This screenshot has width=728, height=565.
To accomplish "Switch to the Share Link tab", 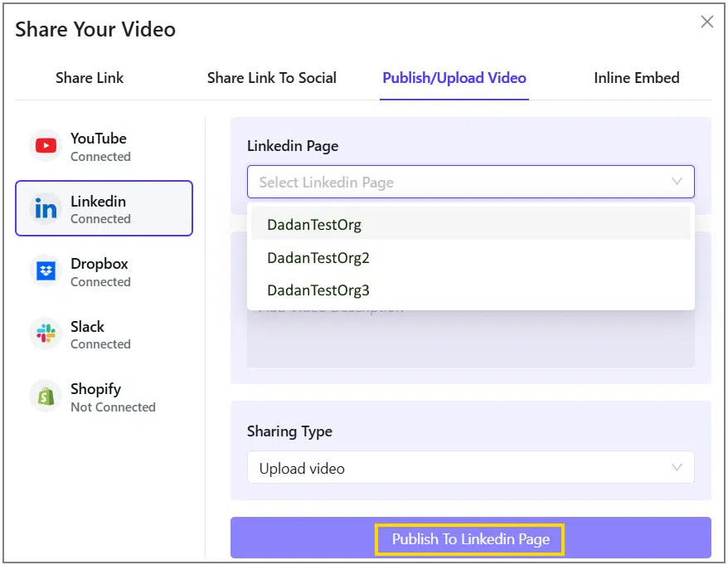I will [90, 78].
